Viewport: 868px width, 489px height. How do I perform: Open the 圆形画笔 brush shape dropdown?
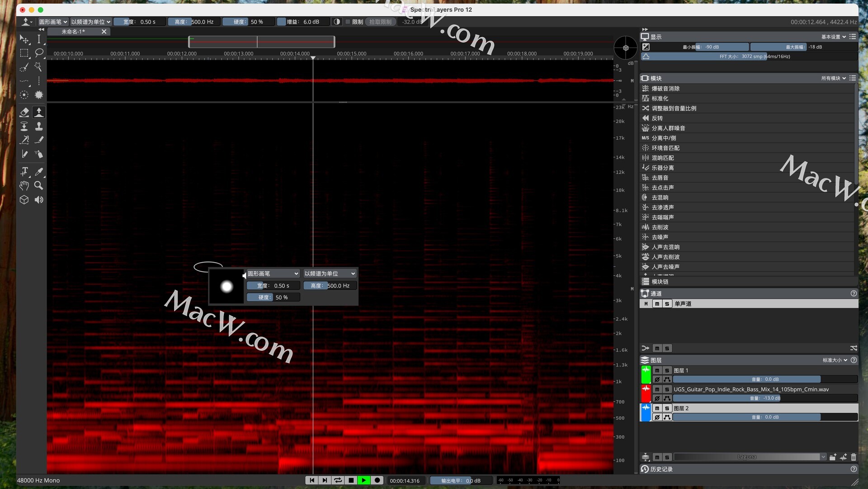point(53,22)
